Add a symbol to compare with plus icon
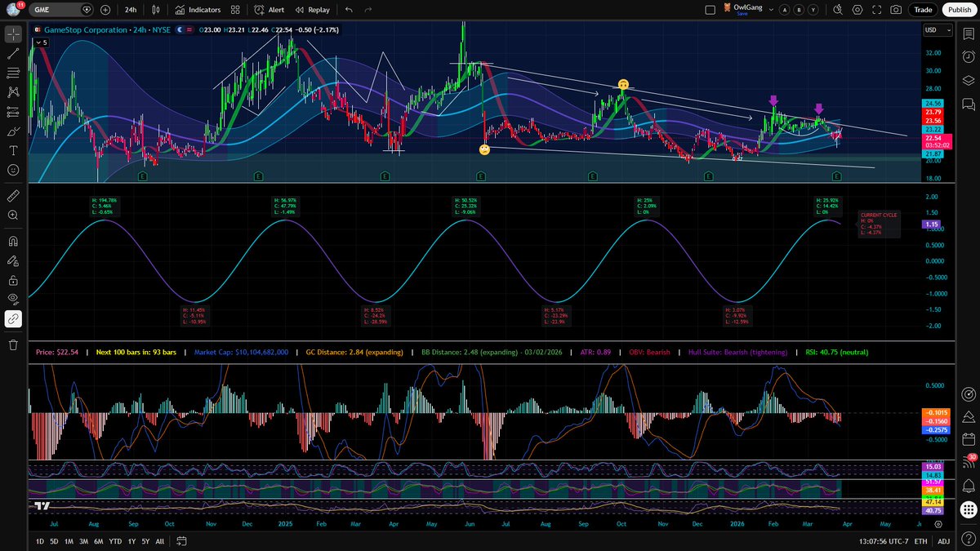This screenshot has width=980, height=551. (x=105, y=10)
